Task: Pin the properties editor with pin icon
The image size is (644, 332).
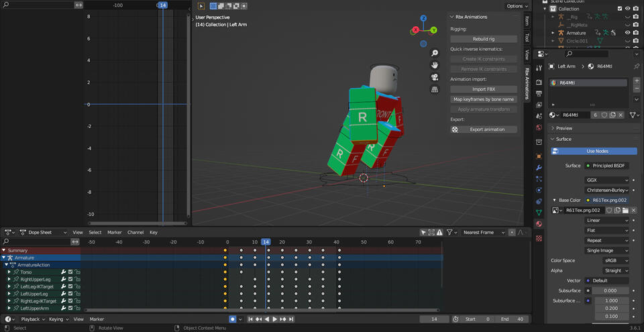Action: pyautogui.click(x=635, y=66)
